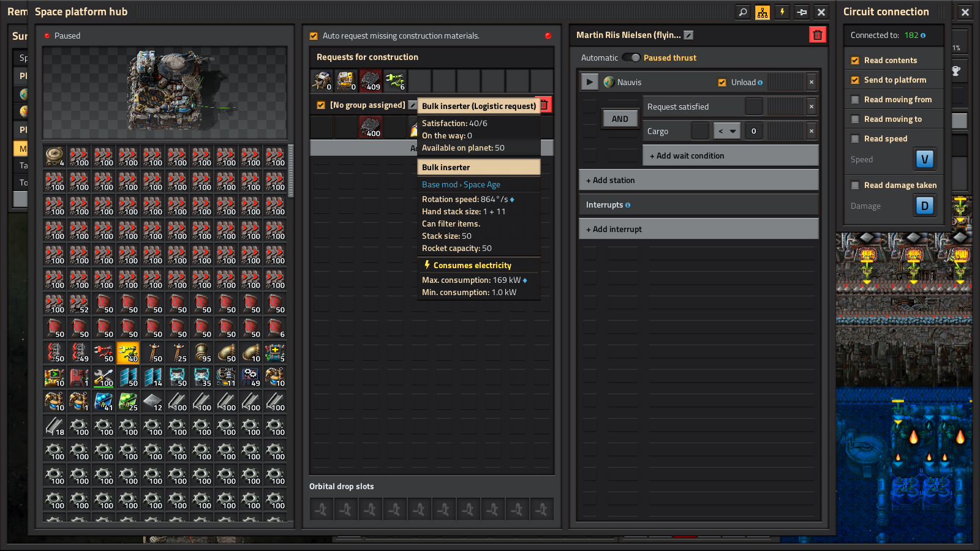
Task: Click the space platform preview thumbnail
Action: click(x=165, y=93)
